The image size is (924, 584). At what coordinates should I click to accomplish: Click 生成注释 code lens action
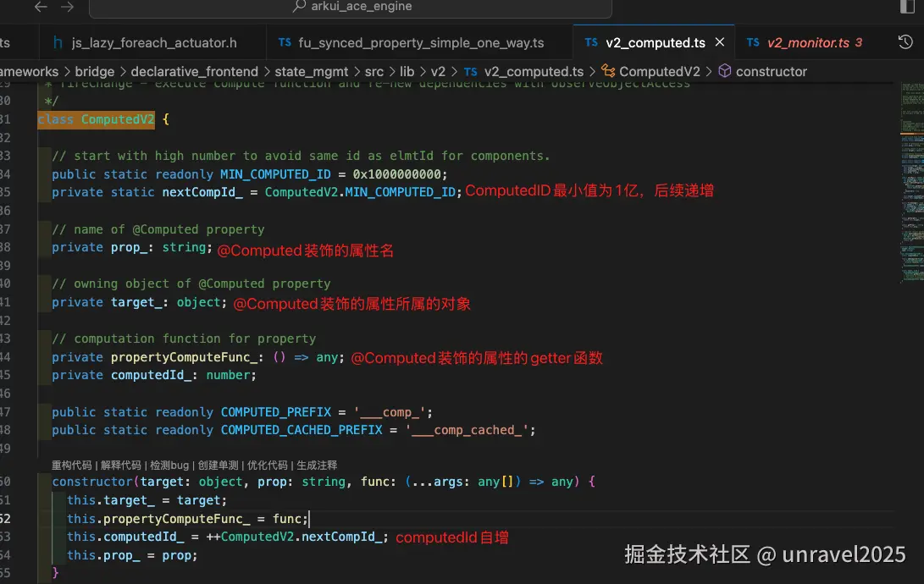click(317, 465)
